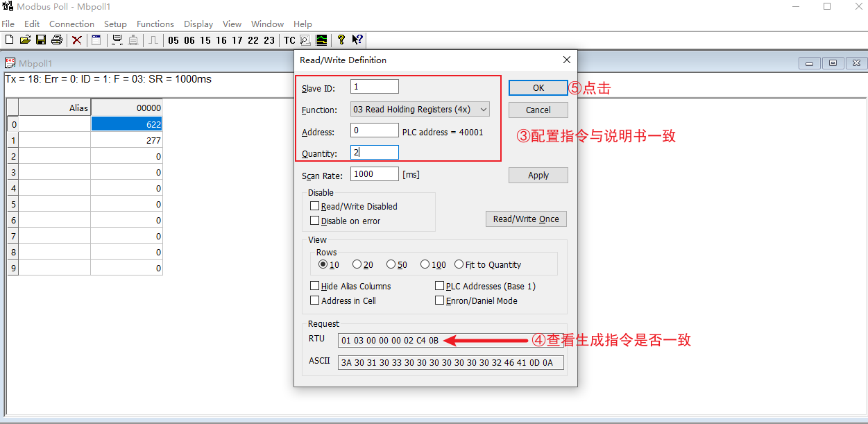The width and height of the screenshot is (868, 424).
Task: Click the Open file folder icon
Action: click(25, 40)
